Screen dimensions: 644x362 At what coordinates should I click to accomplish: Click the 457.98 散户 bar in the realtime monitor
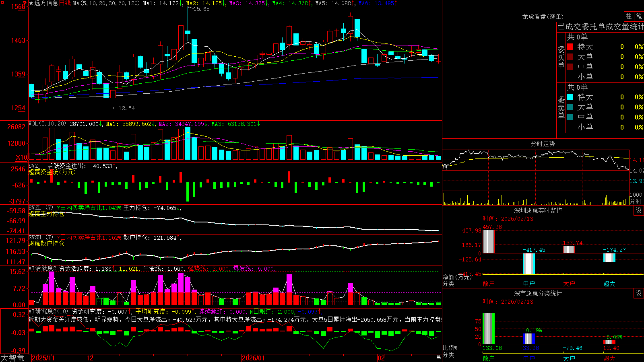[x=489, y=241]
